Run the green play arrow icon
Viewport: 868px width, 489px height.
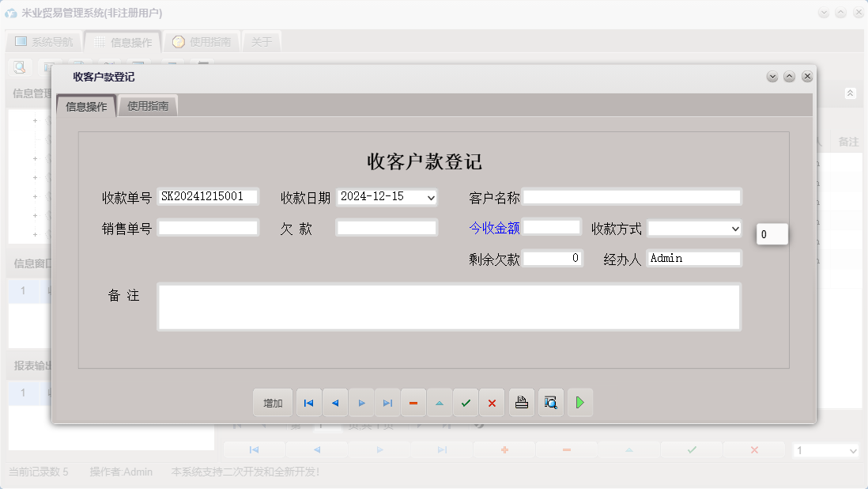[579, 403]
